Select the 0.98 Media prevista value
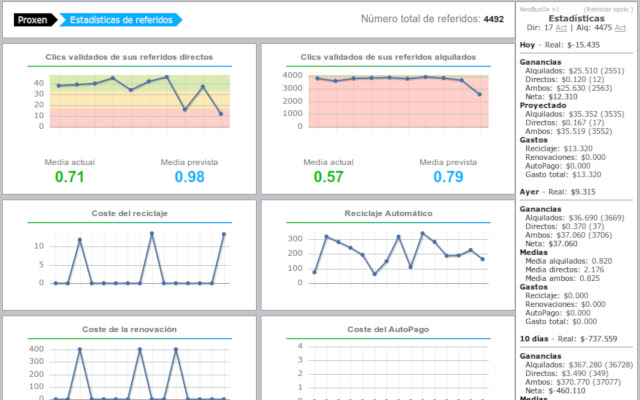 tap(189, 177)
